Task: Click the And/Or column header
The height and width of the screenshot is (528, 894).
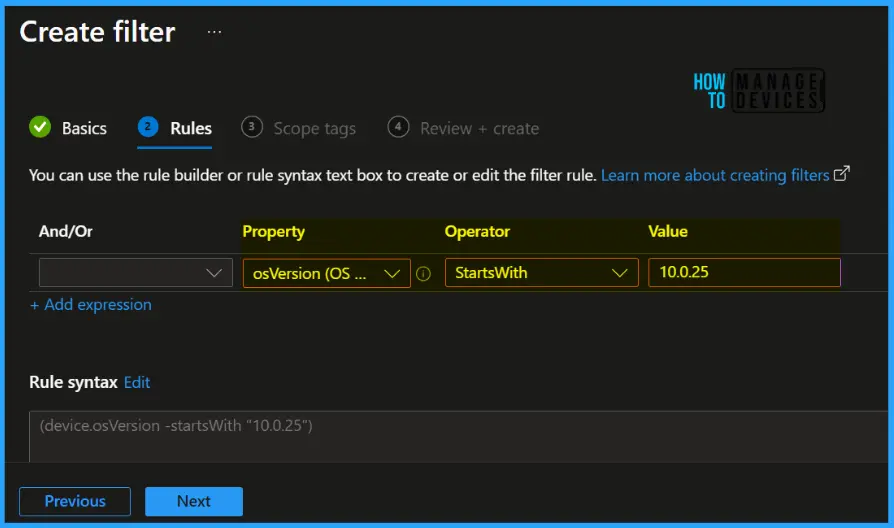Action: 66,231
